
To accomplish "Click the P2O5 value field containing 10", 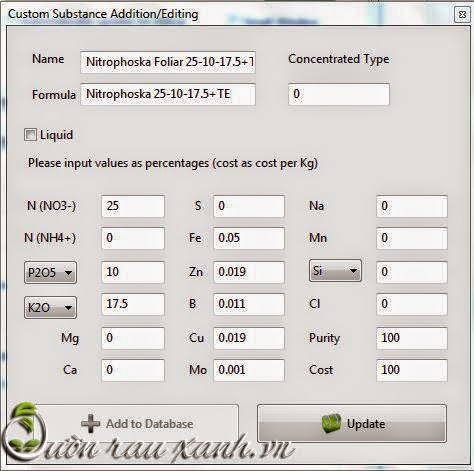I will (x=133, y=272).
